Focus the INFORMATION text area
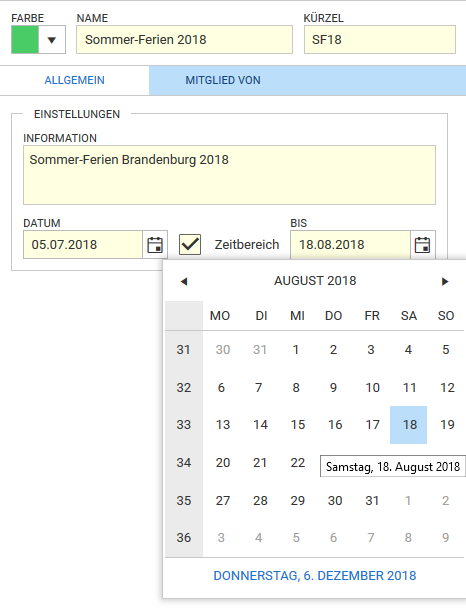Viewport: 466px width, 616px height. [229, 175]
